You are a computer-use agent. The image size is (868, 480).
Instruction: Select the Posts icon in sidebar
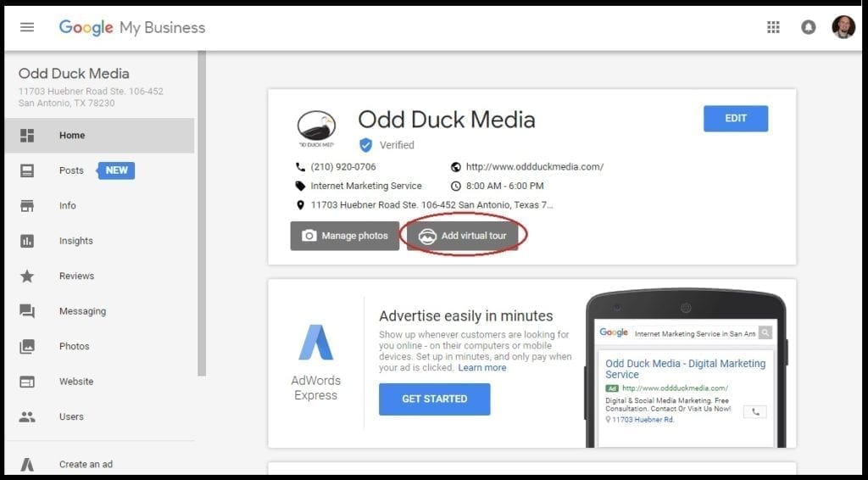[x=26, y=170]
